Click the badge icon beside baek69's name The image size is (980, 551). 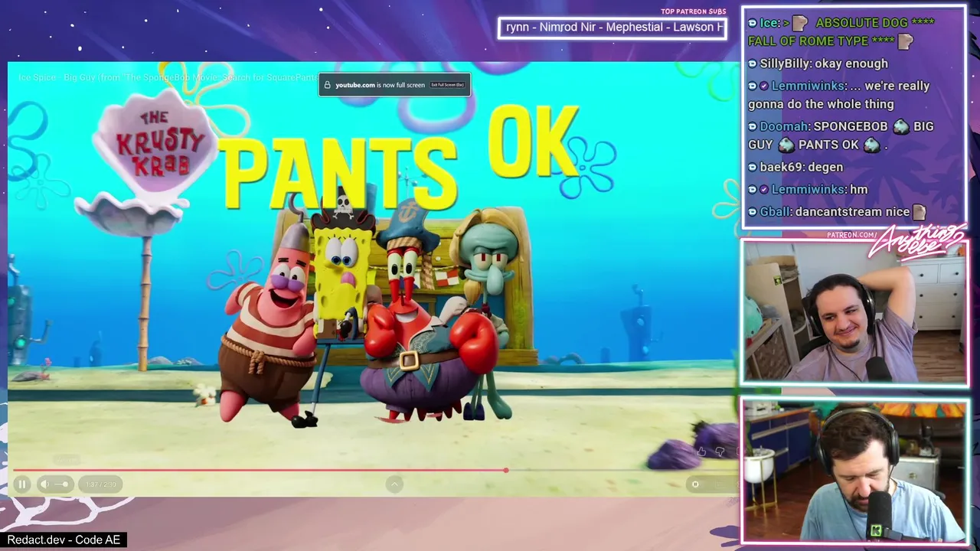click(753, 167)
